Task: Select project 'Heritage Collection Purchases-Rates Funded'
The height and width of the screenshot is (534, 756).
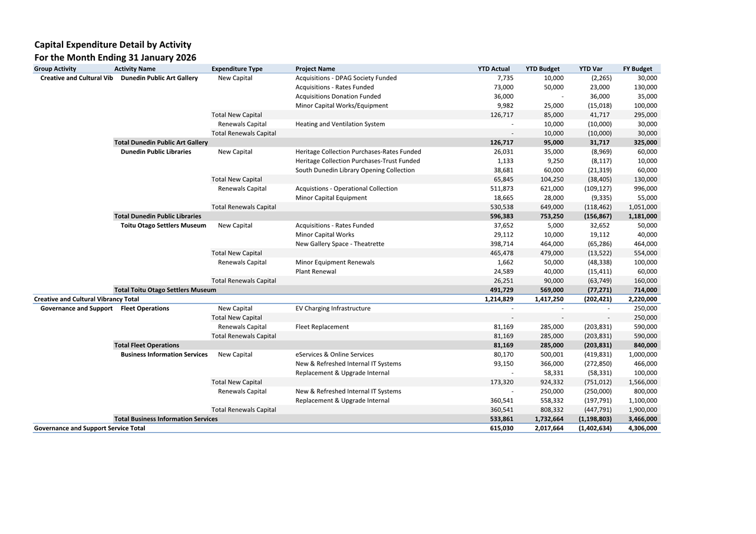Action: (x=358, y=152)
